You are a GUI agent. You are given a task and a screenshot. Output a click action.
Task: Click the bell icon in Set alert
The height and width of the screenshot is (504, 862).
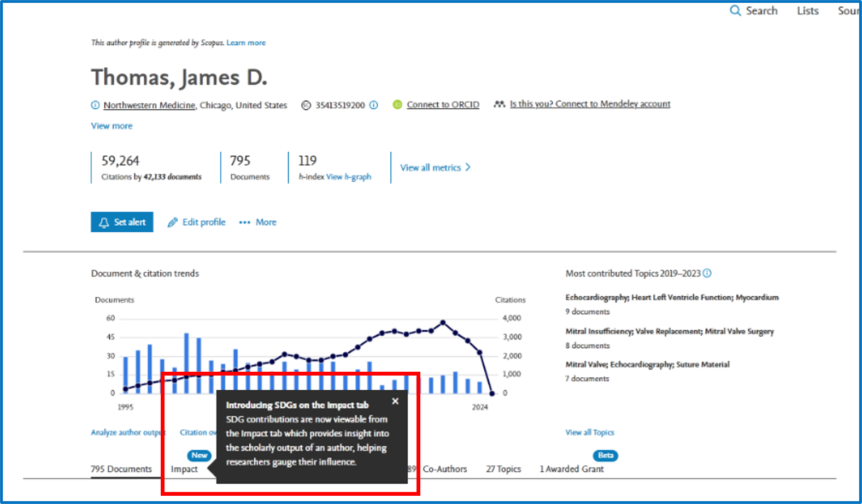click(104, 222)
